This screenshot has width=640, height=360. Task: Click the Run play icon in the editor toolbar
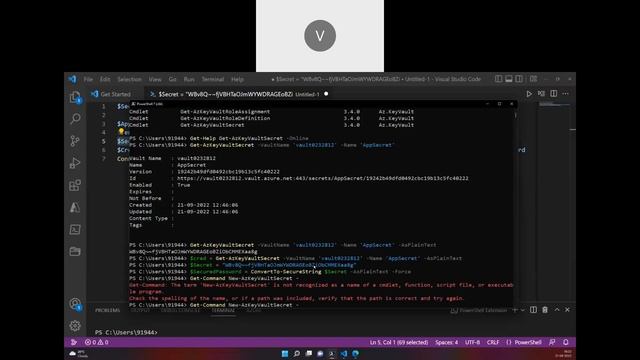click(x=529, y=94)
